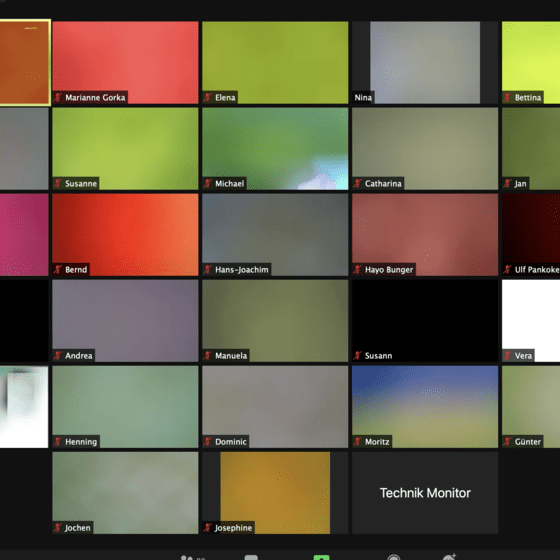The width and height of the screenshot is (560, 560).
Task: Click the muted mic icon next to Moritz
Action: coord(358,442)
